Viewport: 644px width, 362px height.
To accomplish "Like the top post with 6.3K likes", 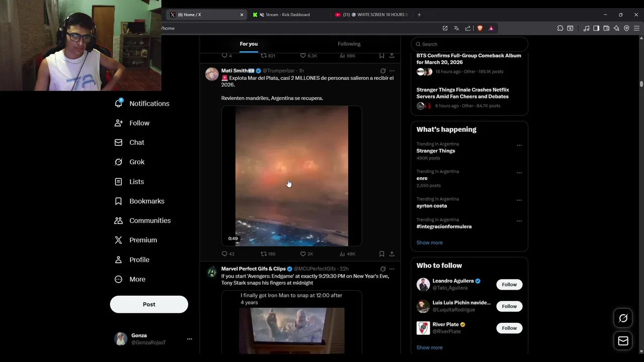I will pos(308,56).
